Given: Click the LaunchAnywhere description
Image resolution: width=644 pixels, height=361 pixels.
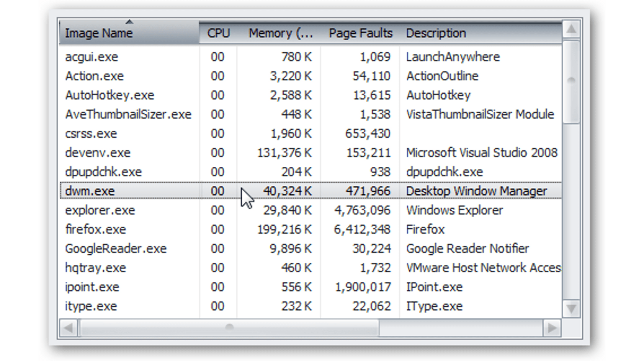Looking at the screenshot, I should (453, 57).
